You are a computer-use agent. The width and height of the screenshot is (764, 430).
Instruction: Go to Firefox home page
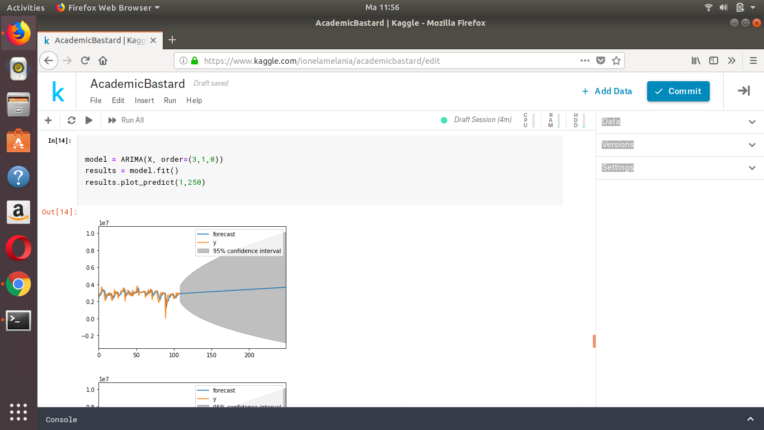103,60
